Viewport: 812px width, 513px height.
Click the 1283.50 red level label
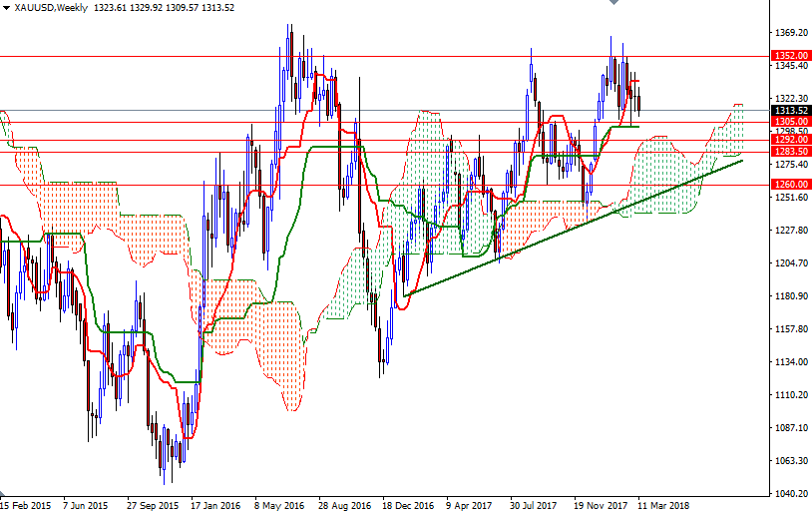791,152
